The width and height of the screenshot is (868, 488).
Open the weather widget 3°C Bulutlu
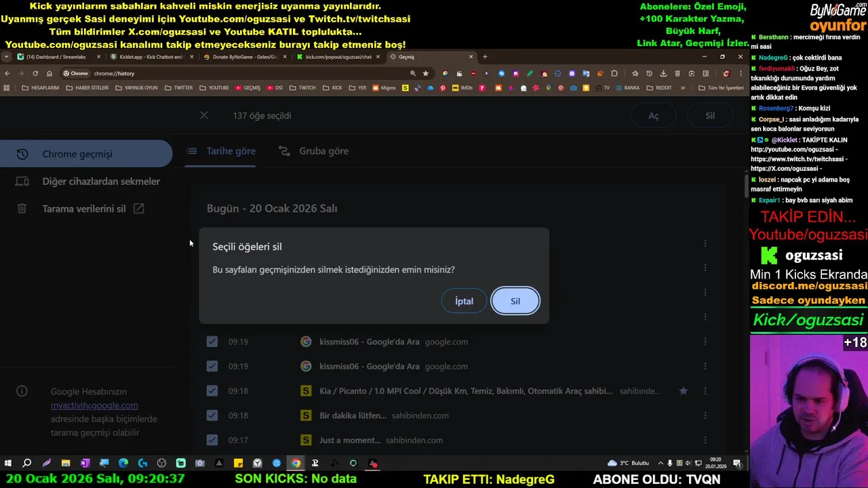[x=629, y=464]
